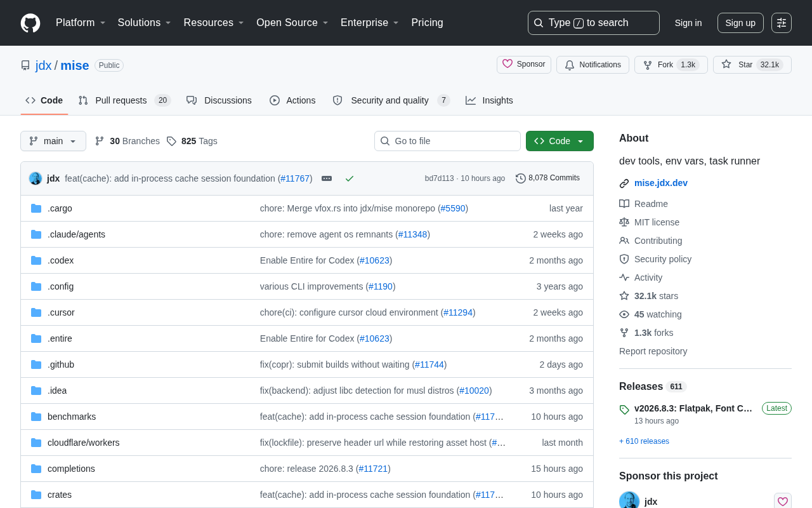Expand the Solutions menu
Image resolution: width=812 pixels, height=508 pixels.
coord(145,23)
